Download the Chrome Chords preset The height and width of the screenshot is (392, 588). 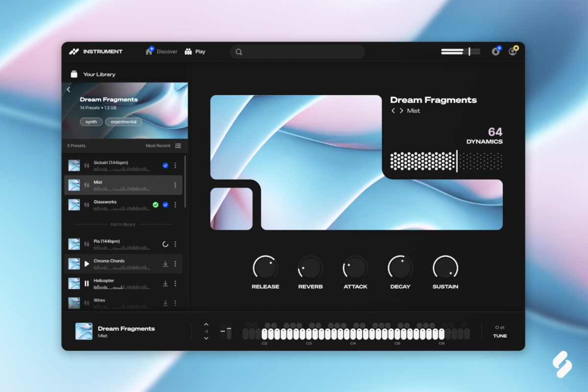click(x=165, y=264)
